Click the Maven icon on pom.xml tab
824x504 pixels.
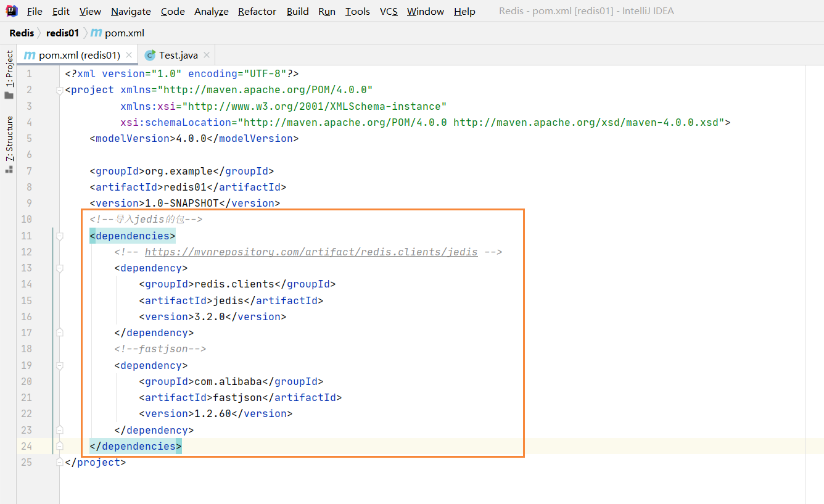(30, 55)
